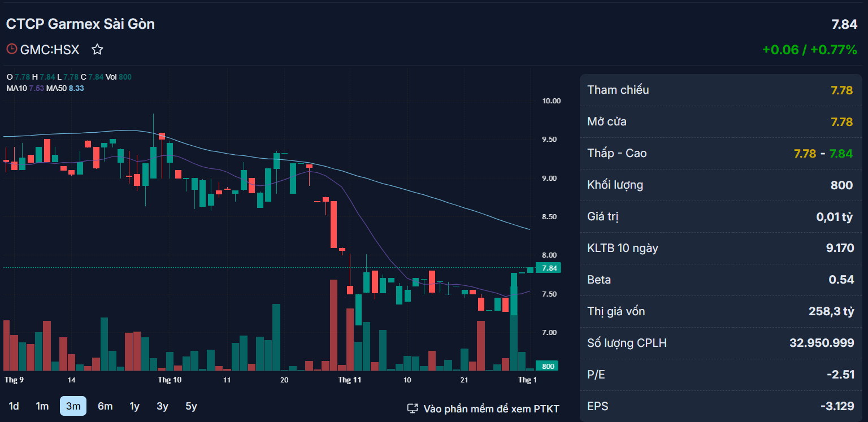Change the chart period to 1y
The height and width of the screenshot is (422, 868).
(x=134, y=406)
